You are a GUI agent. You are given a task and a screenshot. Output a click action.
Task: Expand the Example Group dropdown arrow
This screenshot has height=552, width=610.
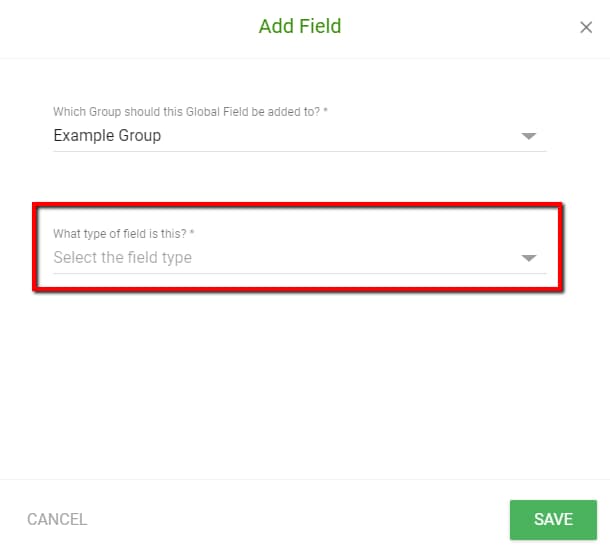tap(529, 136)
